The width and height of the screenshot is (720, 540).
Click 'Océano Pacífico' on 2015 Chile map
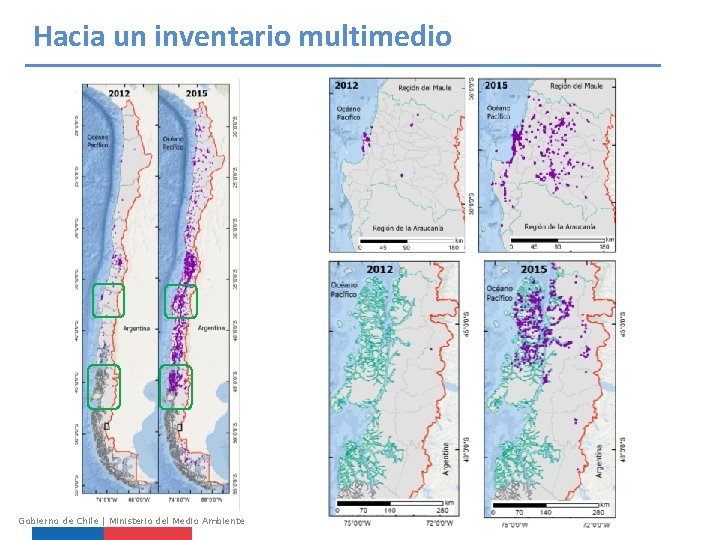pyautogui.click(x=173, y=143)
